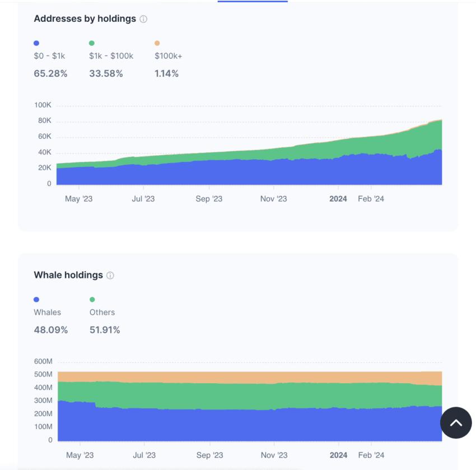Click the green Others legend dot
The width and height of the screenshot is (476, 470).
coord(91,298)
